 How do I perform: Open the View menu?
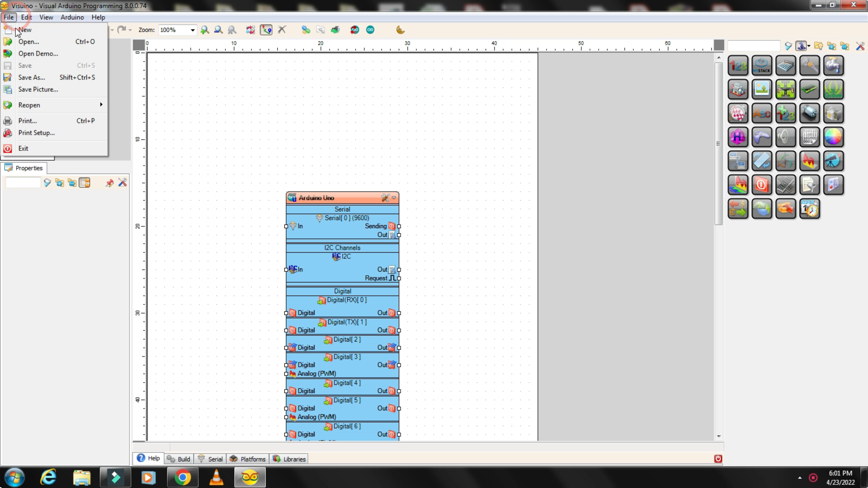[x=46, y=17]
